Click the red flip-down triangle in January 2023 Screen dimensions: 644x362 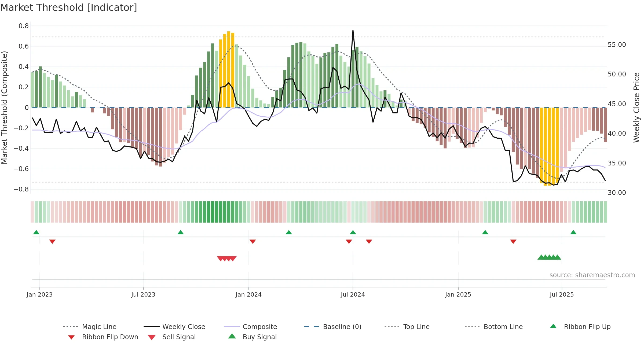coord(52,242)
